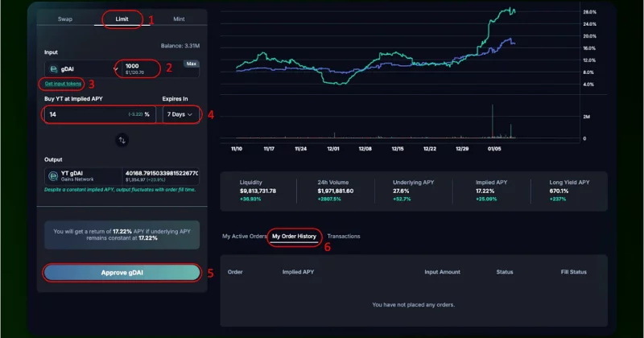
Task: Click the YT gDAI token icon in Output
Action: (x=53, y=176)
